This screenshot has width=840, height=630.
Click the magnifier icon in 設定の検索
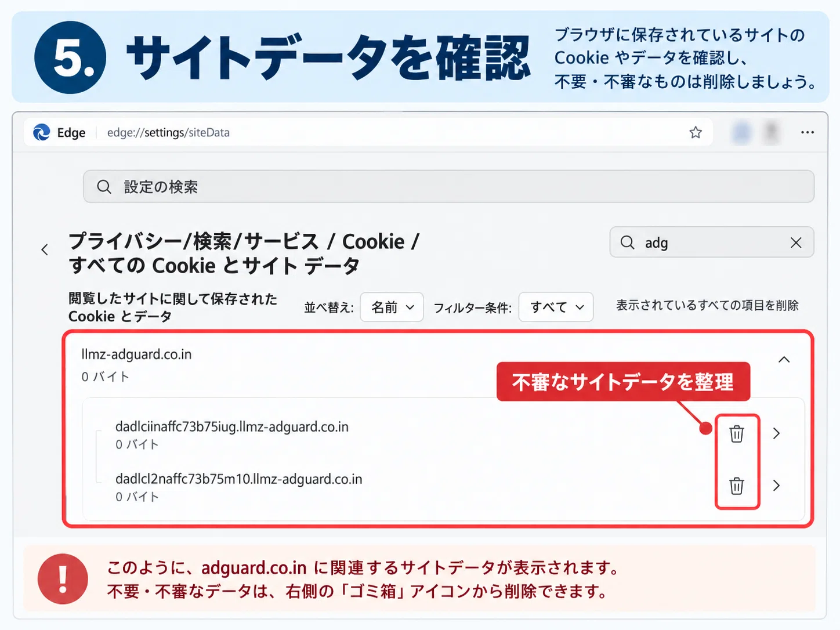coord(104,187)
